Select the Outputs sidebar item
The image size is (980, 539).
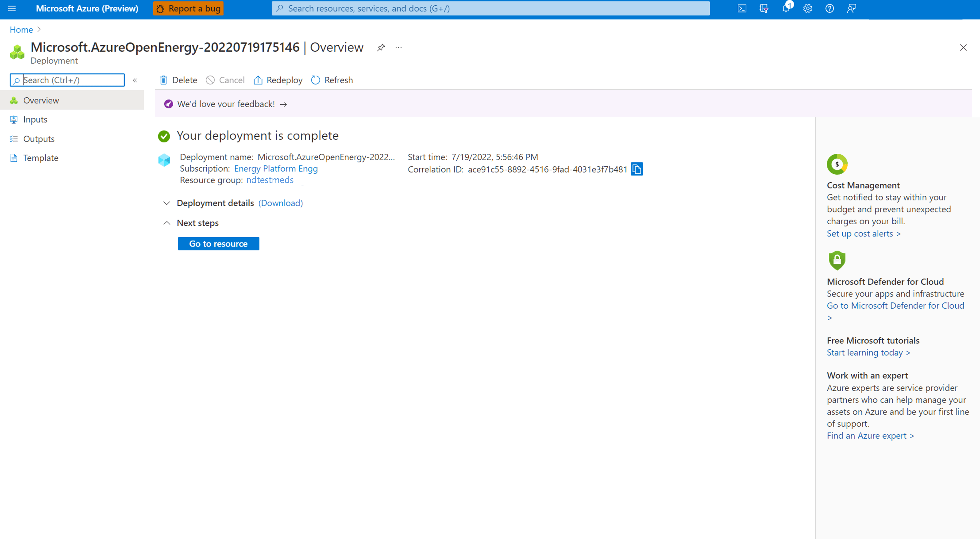39,138
